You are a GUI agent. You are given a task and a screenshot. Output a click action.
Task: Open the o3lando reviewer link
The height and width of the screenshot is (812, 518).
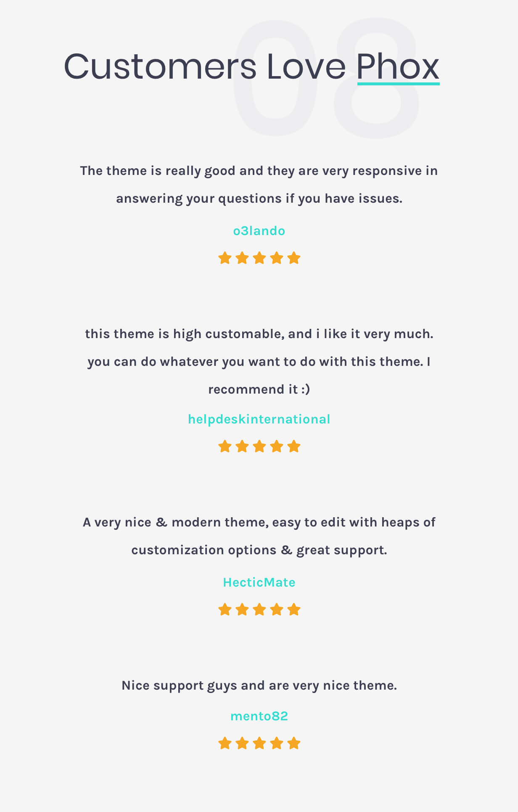point(259,231)
